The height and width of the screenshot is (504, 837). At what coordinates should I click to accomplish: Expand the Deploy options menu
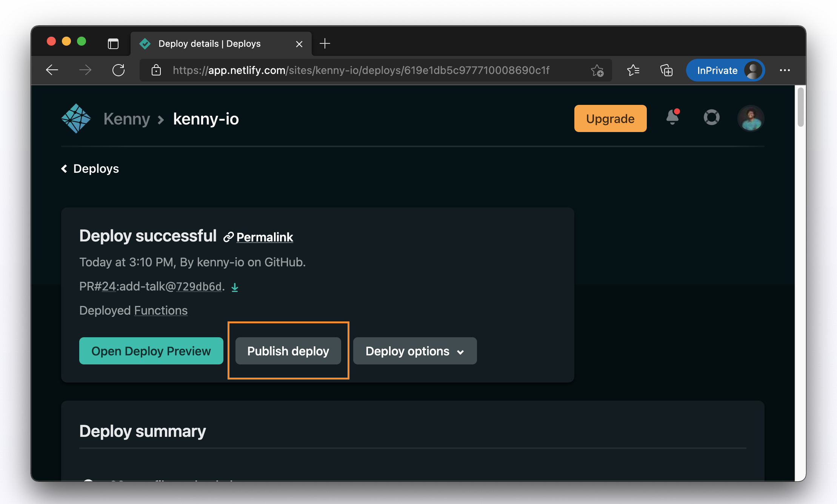click(414, 351)
